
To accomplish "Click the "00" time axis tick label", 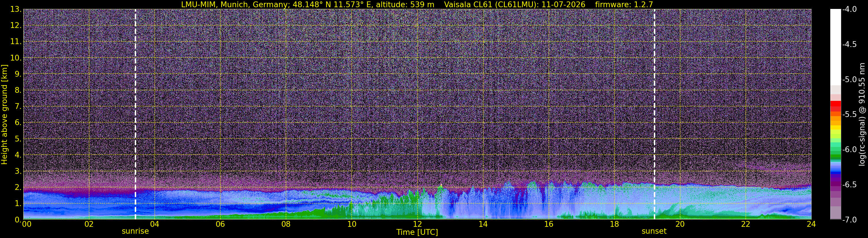I will click(26, 224).
